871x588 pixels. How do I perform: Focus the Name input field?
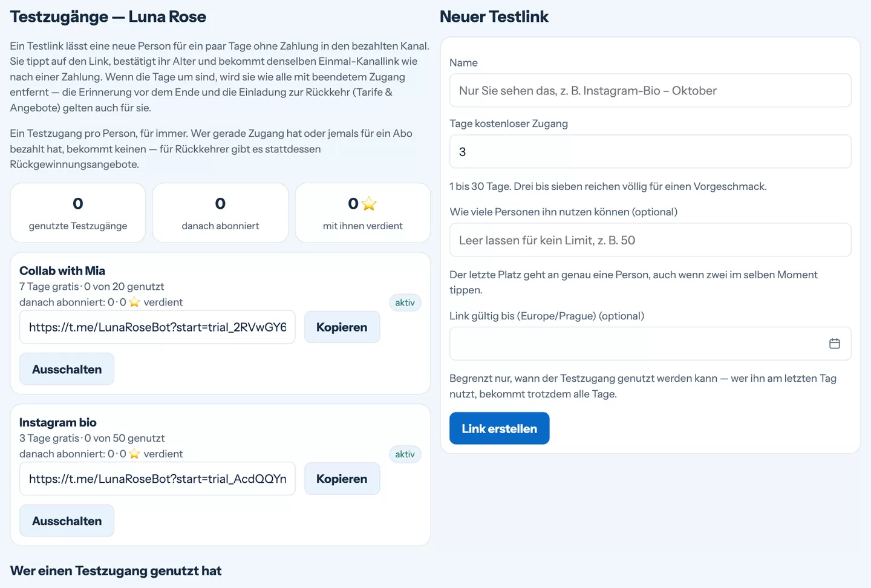(x=650, y=91)
